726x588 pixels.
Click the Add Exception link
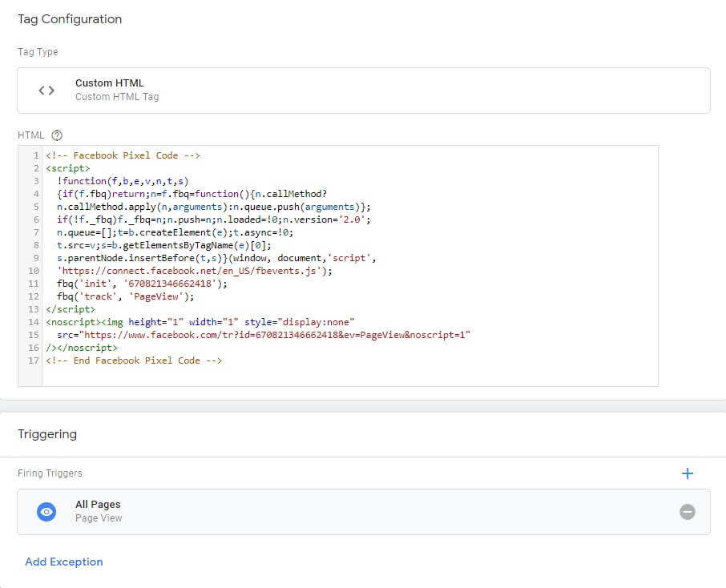point(64,562)
